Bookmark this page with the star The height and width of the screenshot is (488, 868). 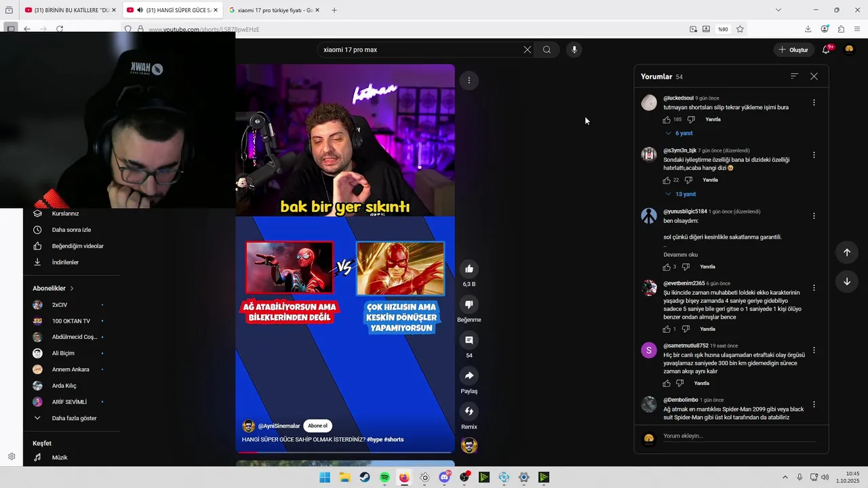tap(740, 29)
